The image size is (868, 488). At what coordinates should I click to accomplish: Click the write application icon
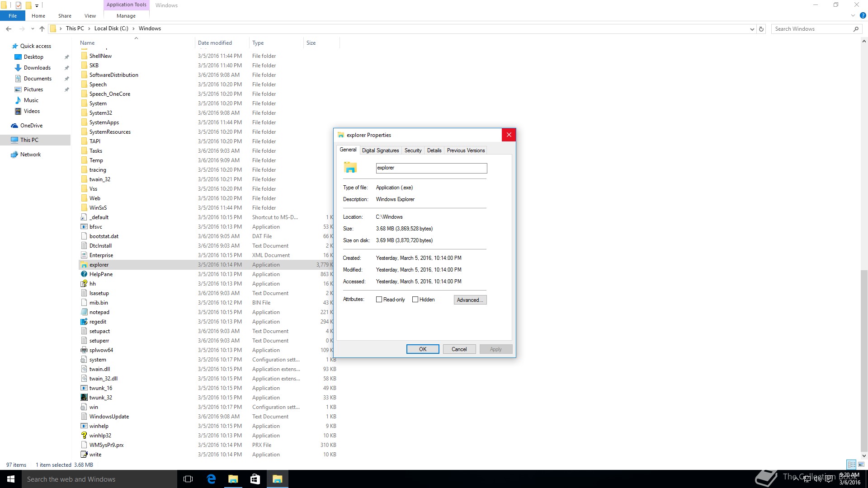(84, 455)
